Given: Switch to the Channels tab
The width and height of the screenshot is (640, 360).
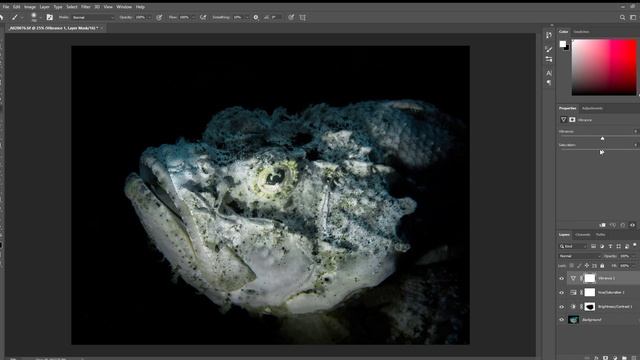Looking at the screenshot, I should (x=582, y=235).
